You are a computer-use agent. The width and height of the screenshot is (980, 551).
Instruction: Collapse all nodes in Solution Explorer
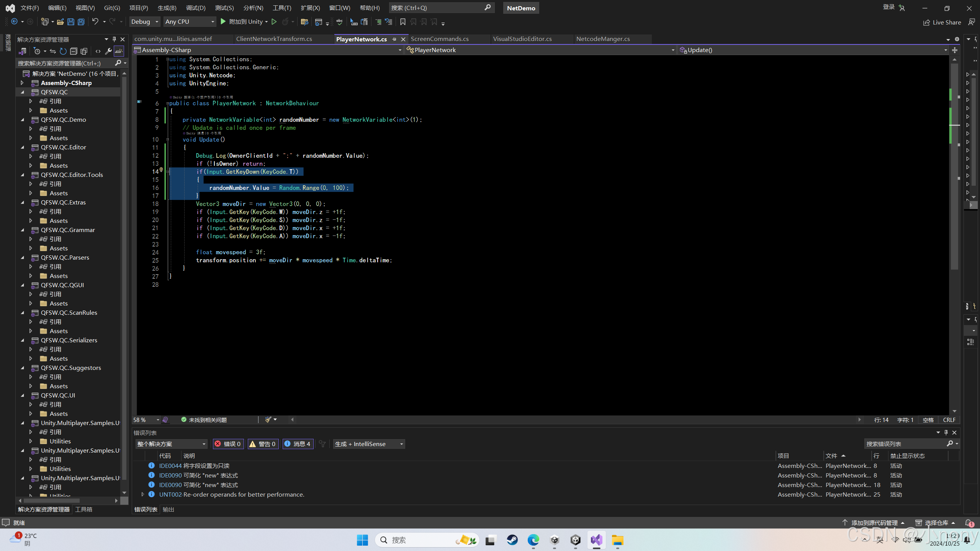74,51
